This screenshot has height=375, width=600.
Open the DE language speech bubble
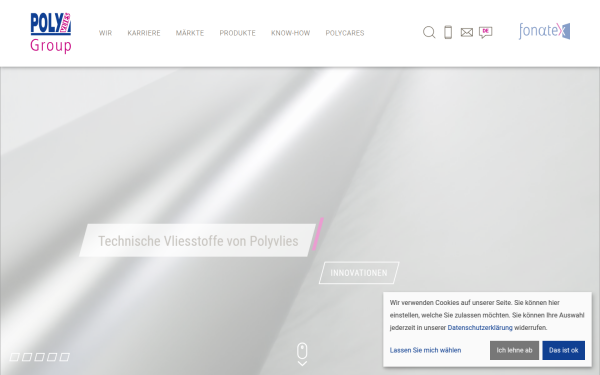[486, 32]
